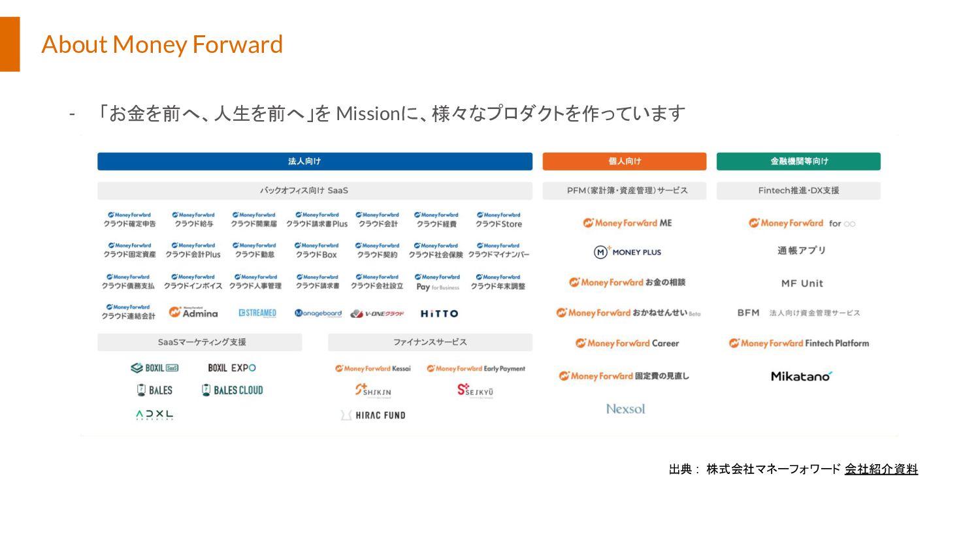Click the Money Forward おかねせんせい logo

[628, 313]
